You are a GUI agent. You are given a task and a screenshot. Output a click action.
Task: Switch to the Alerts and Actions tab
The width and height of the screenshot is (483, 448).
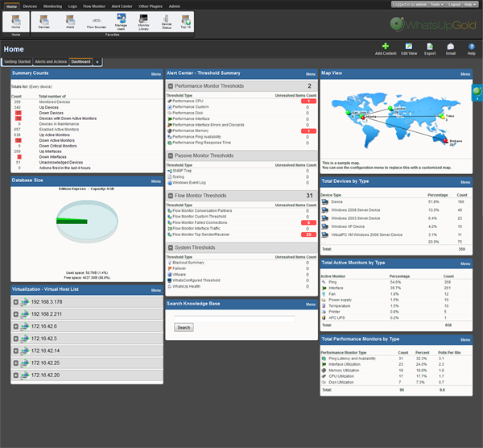coord(51,62)
